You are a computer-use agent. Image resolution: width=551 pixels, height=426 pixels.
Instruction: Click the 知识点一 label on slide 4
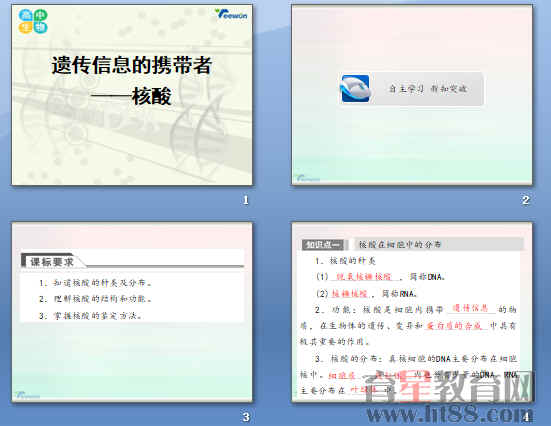(323, 245)
